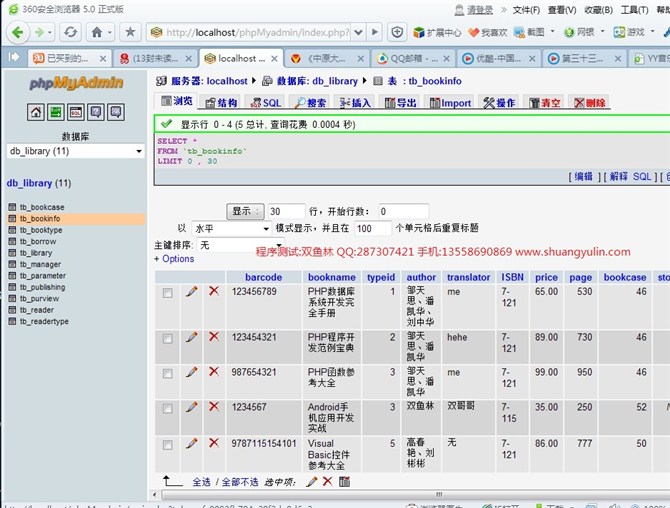Image resolution: width=670 pixels, height=508 pixels.
Task: Open 扩展中心 extension center
Action: 438,32
